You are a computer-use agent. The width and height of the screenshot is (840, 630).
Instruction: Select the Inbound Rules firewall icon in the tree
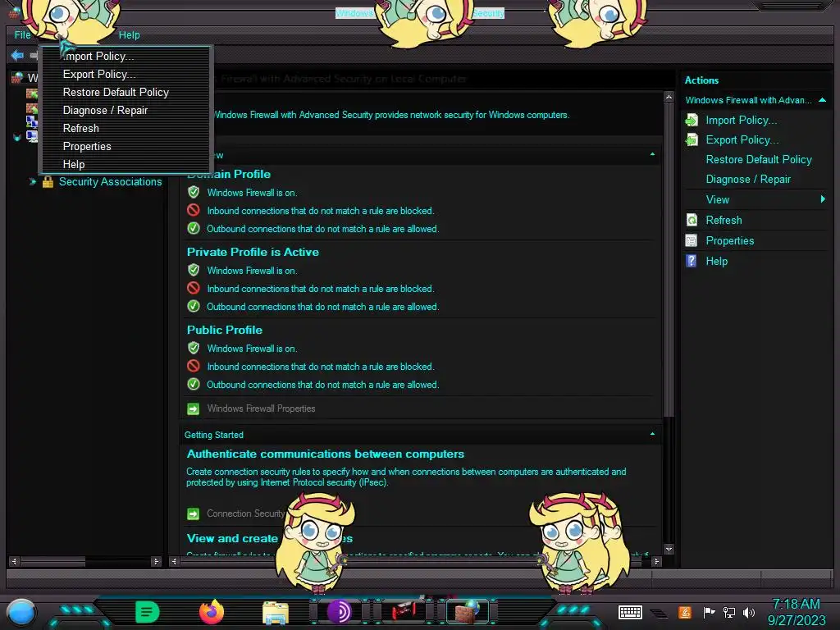click(32, 94)
